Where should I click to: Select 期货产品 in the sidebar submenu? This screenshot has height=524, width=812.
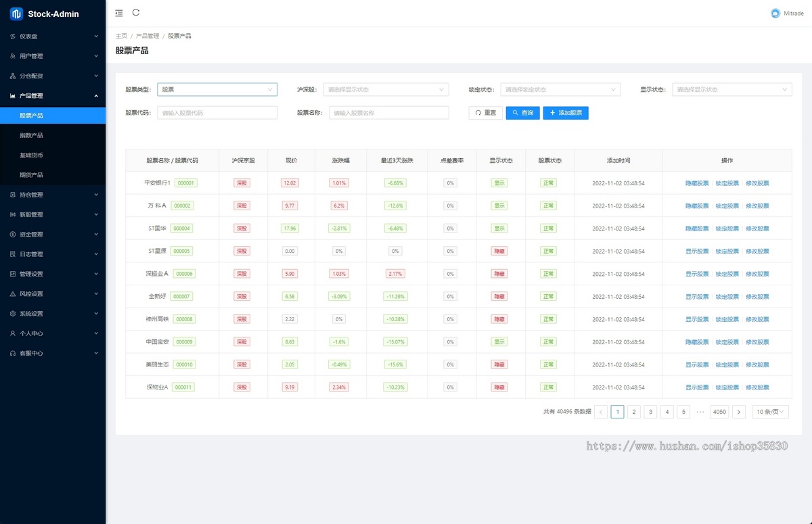point(53,175)
